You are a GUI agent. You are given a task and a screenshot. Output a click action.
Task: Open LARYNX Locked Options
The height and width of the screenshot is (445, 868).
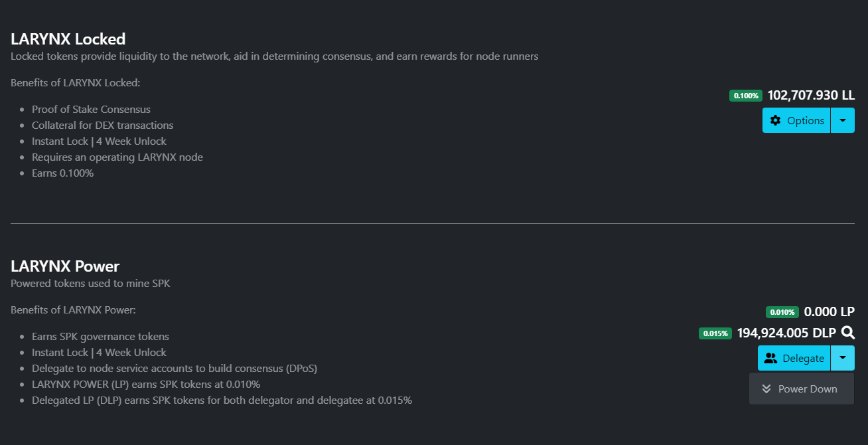point(796,120)
